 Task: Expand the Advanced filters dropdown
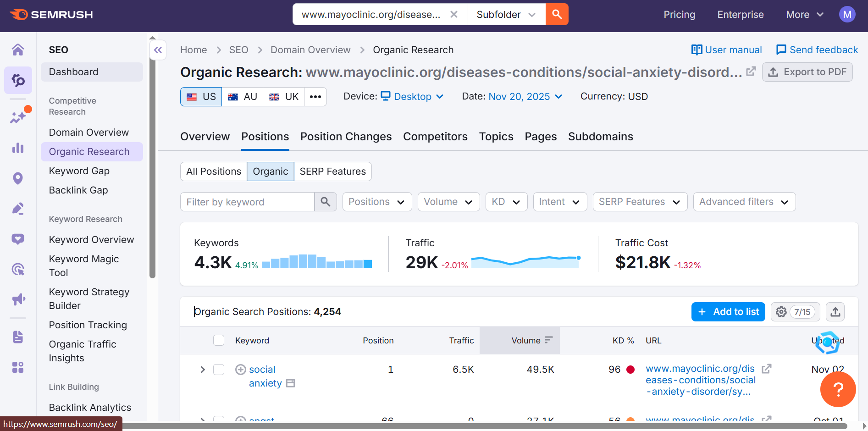[744, 202]
